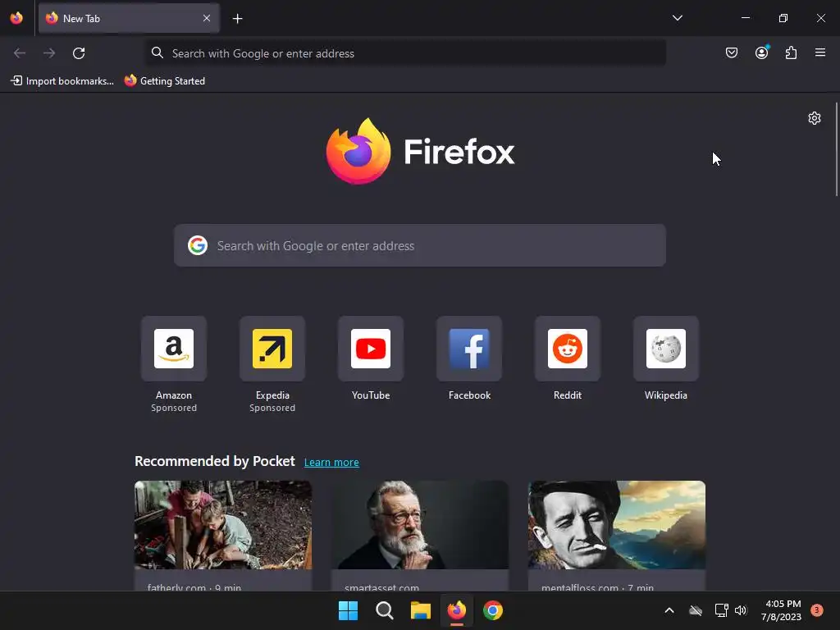Click Import bookmarks in bookmarks toolbar

62,81
